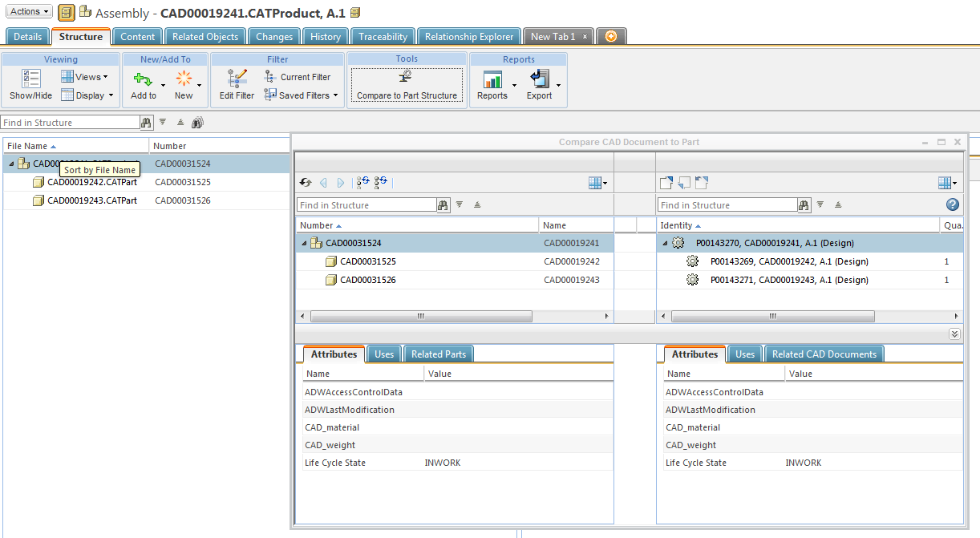
Task: Focus right pane Find in Structure field
Action: (x=727, y=205)
